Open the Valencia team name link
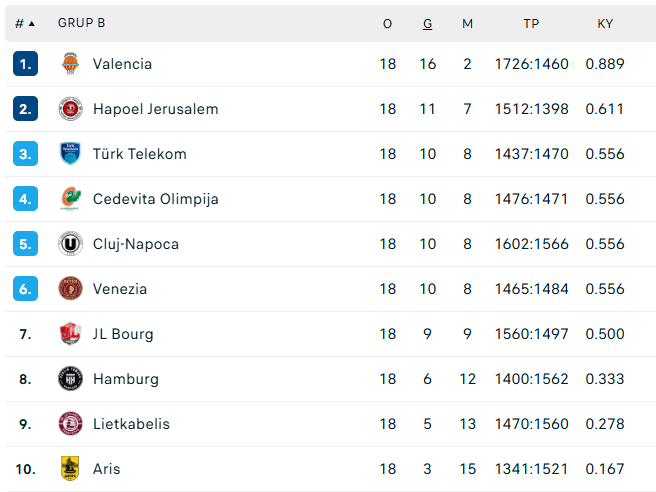This screenshot has width=656, height=492. pyautogui.click(x=122, y=64)
